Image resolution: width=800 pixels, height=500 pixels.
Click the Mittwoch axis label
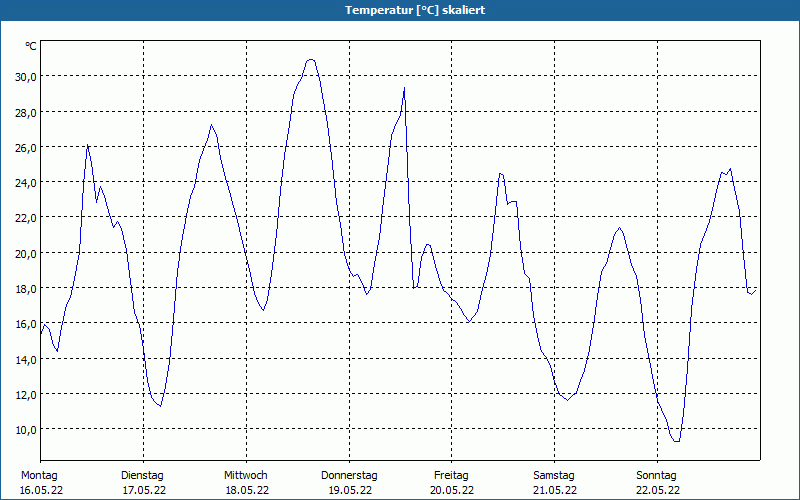(x=246, y=475)
